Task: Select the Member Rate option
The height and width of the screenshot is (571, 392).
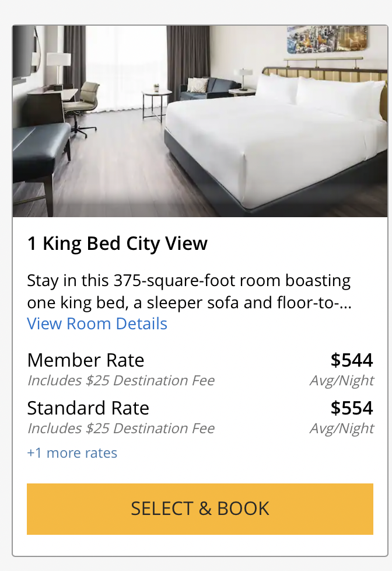Action: (x=85, y=360)
